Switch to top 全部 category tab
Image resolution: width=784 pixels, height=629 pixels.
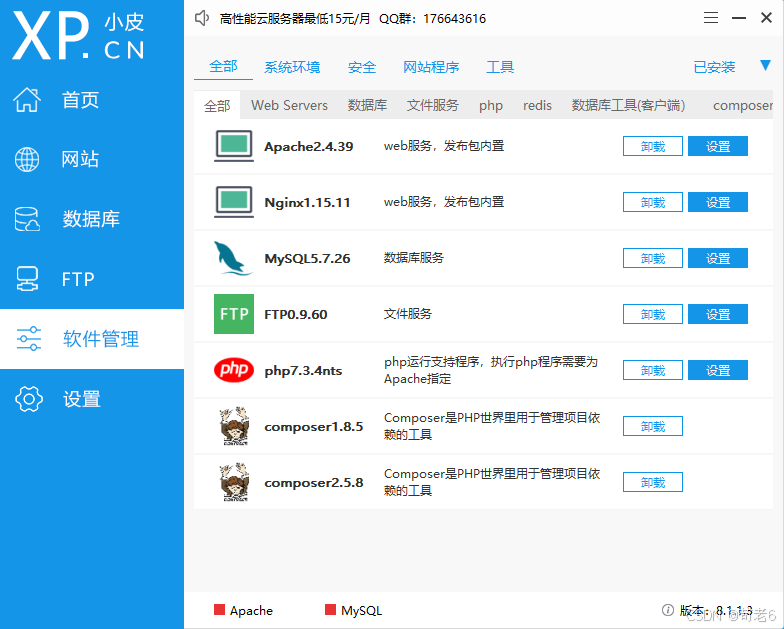click(223, 66)
